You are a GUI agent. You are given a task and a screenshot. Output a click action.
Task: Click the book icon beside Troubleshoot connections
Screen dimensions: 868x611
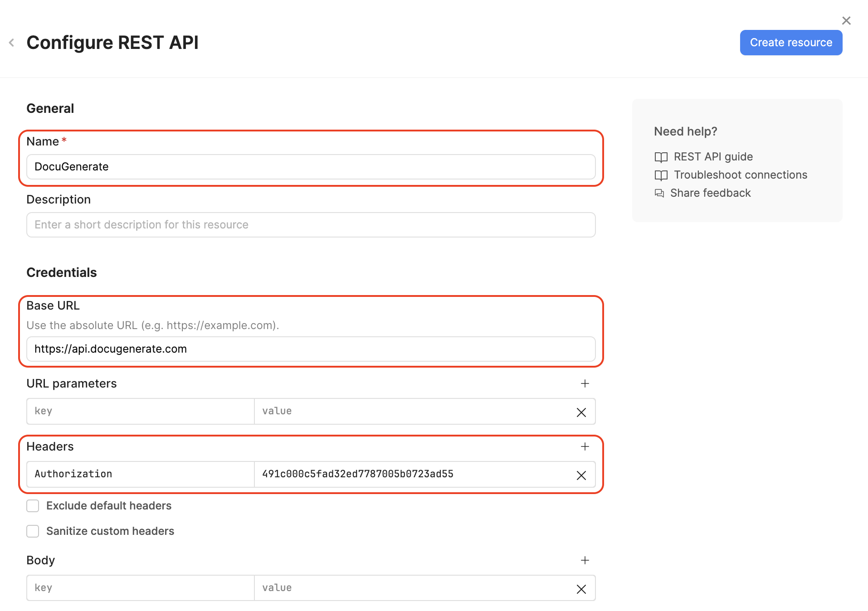click(661, 175)
